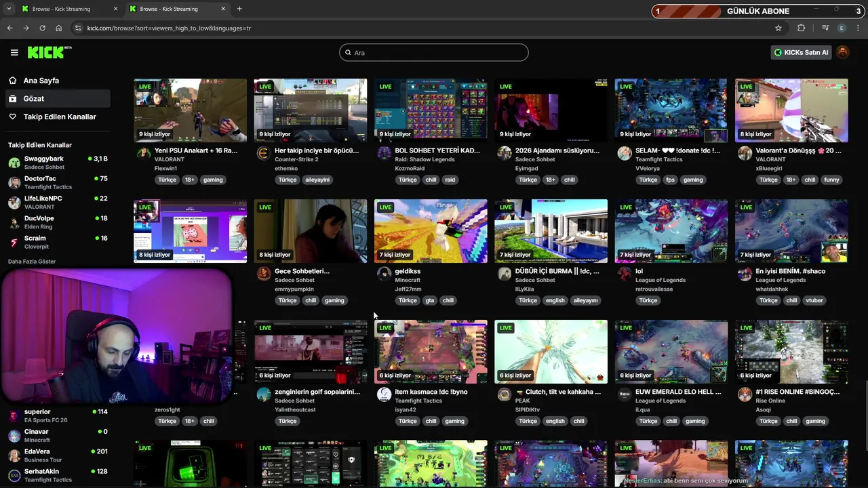Open the IlLyKiia pool villa stream thumbnail
The height and width of the screenshot is (488, 868).
point(551,231)
